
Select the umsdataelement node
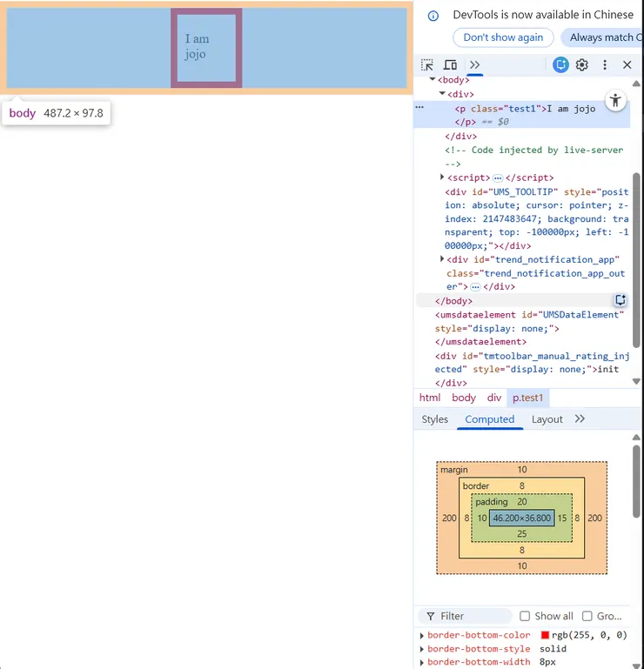(x=529, y=328)
